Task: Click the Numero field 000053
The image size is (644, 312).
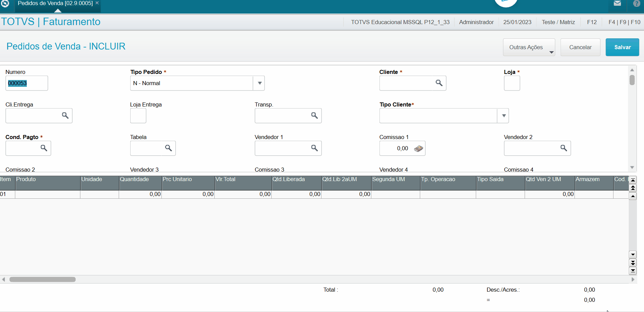Action: pos(26,83)
